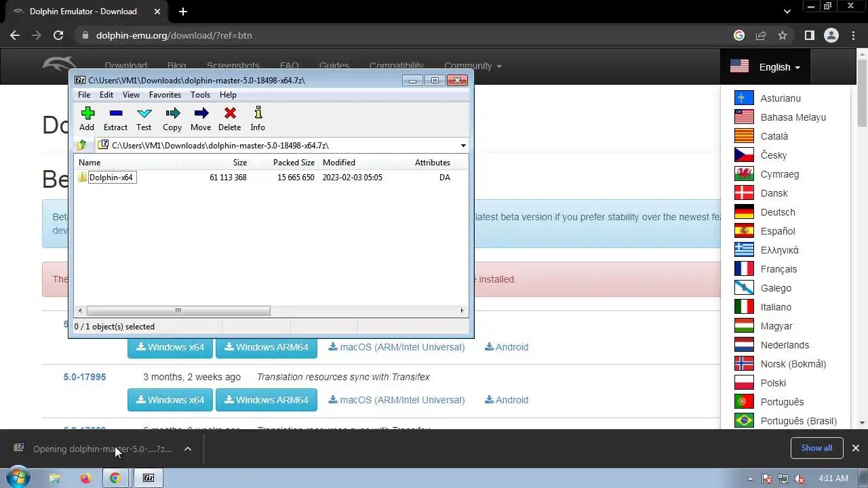Open the 5.0-17995 version link

pos(85,377)
